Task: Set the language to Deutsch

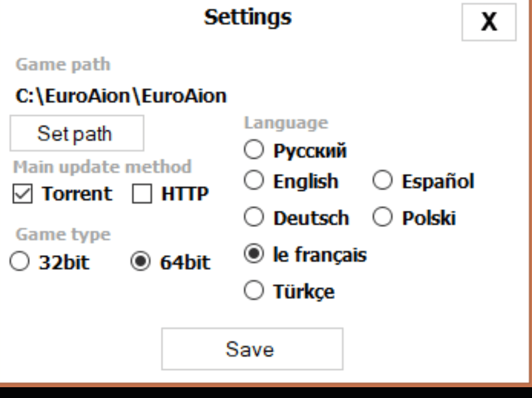Action: 253,218
